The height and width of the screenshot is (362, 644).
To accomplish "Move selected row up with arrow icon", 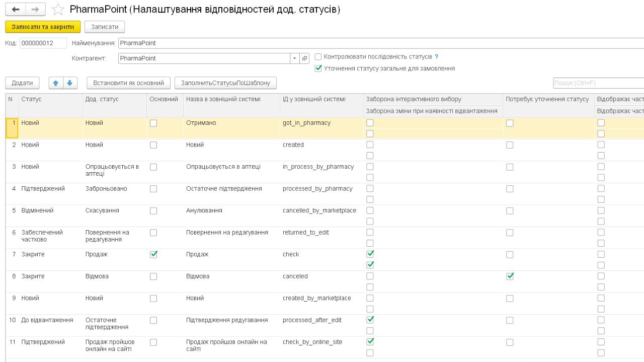I will [x=56, y=83].
